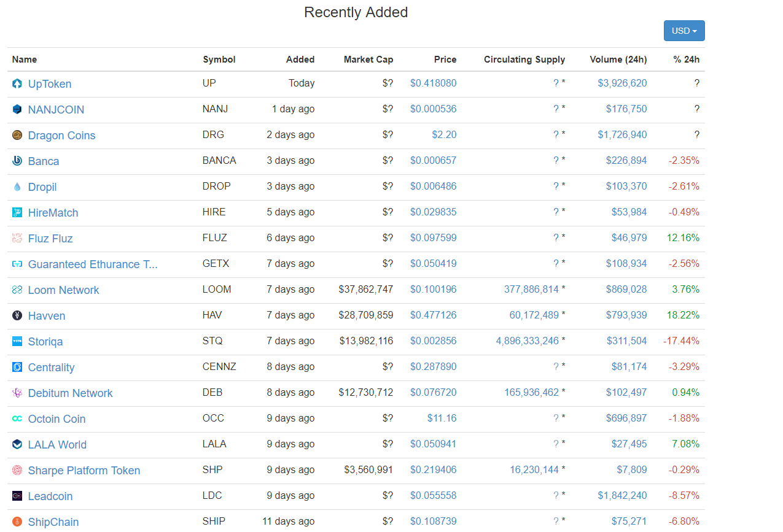The image size is (783, 532).
Task: Sort table by Name column header
Action: click(25, 60)
